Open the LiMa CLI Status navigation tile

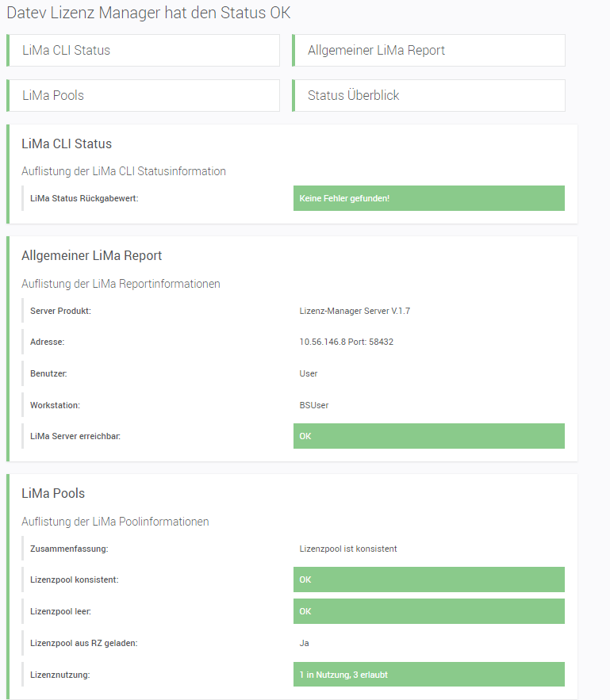point(143,50)
